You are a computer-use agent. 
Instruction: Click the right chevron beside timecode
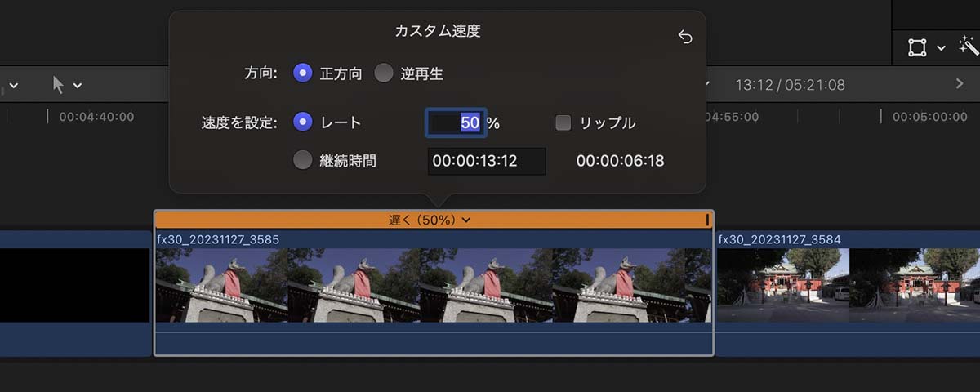[x=960, y=84]
